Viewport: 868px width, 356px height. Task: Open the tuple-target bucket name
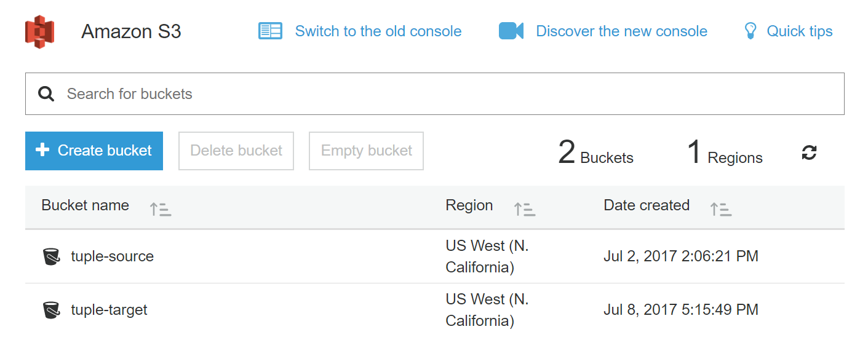tap(109, 310)
